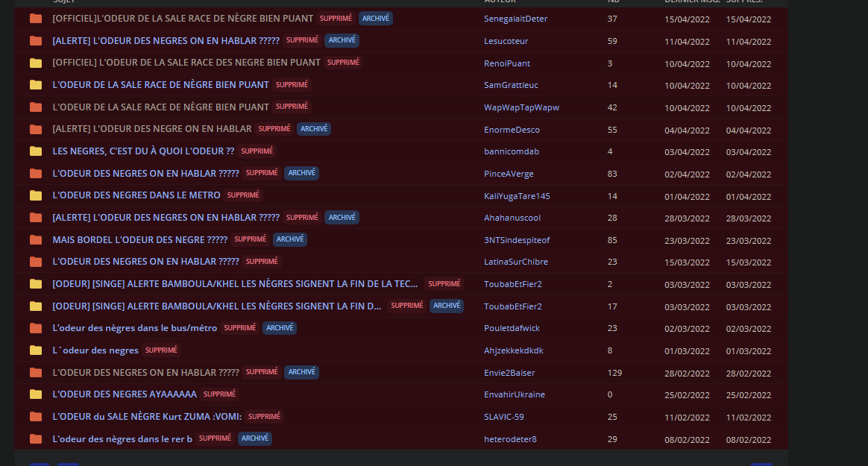Click the folder icon in EnvahirUkraine's row
Viewport: 868px width, 466px height.
point(36,394)
